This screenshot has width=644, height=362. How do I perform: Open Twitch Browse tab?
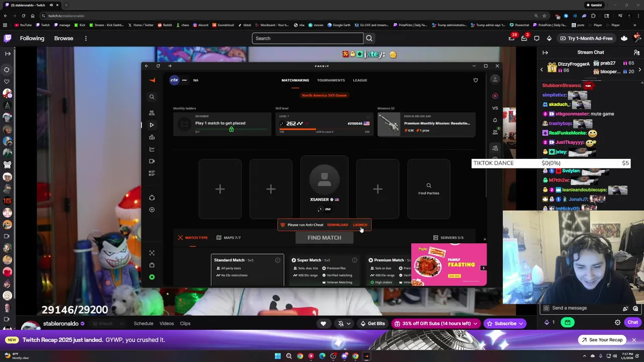[x=64, y=38]
